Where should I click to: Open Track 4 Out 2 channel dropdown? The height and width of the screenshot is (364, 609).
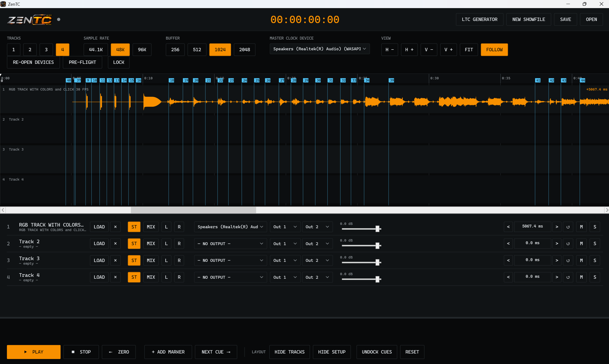click(317, 277)
